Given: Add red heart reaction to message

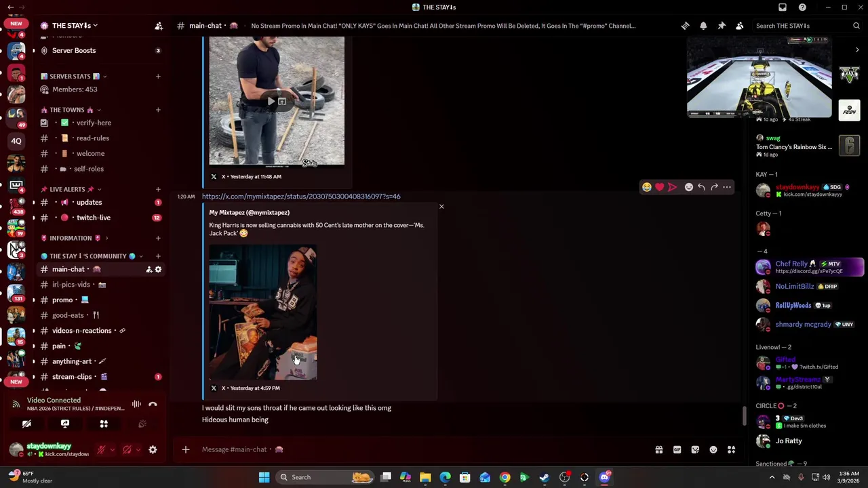Looking at the screenshot, I should 659,187.
